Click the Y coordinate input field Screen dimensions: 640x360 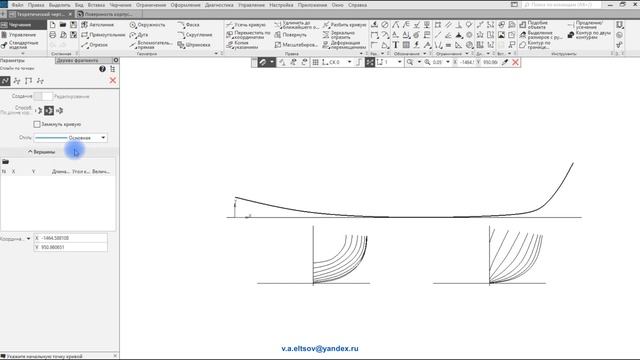click(71, 247)
